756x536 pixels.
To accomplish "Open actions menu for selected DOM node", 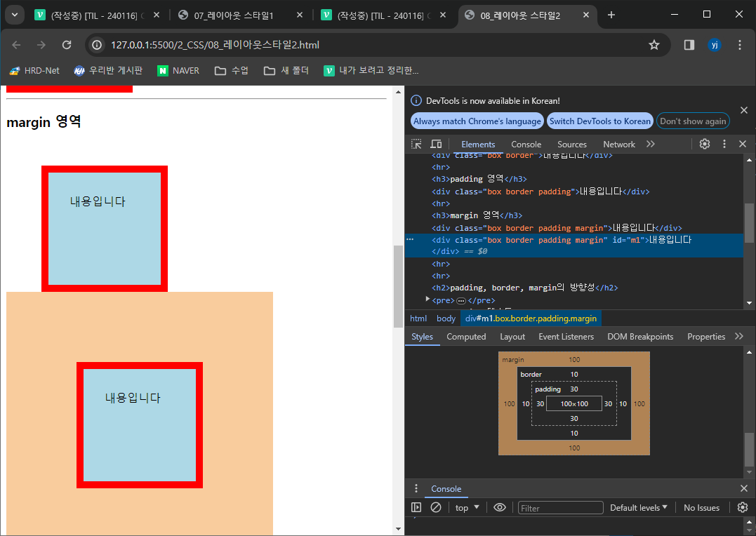I will (x=410, y=239).
